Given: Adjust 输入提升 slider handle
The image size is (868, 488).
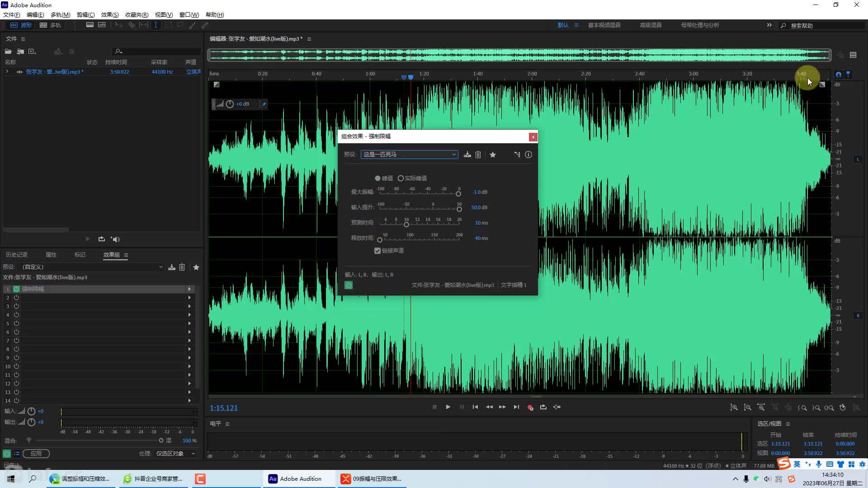Looking at the screenshot, I should (459, 209).
